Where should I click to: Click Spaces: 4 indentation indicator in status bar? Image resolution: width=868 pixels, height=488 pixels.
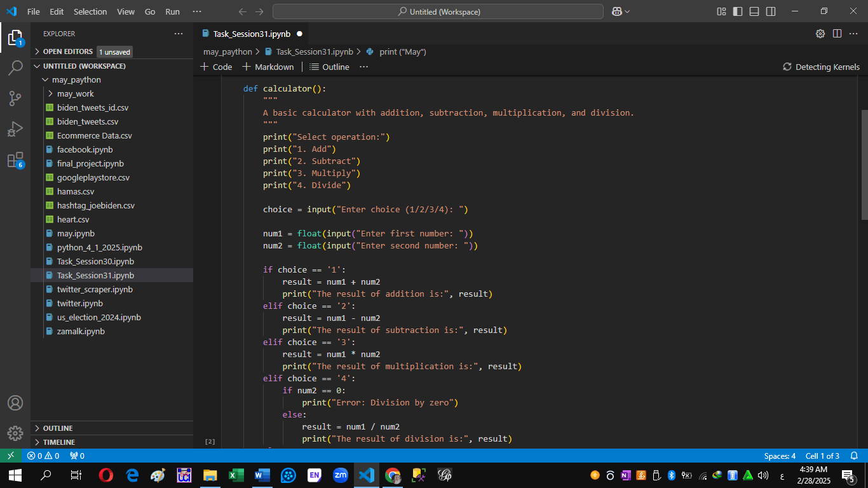tap(779, 456)
